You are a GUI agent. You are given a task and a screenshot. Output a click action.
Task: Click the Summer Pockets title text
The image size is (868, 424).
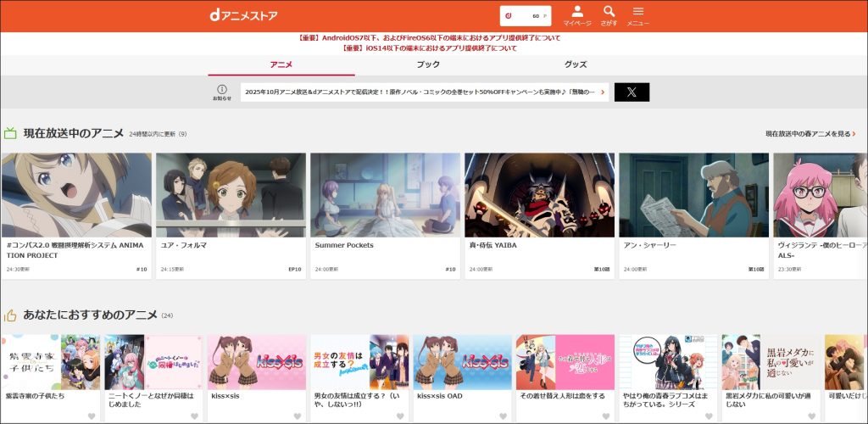coord(344,245)
